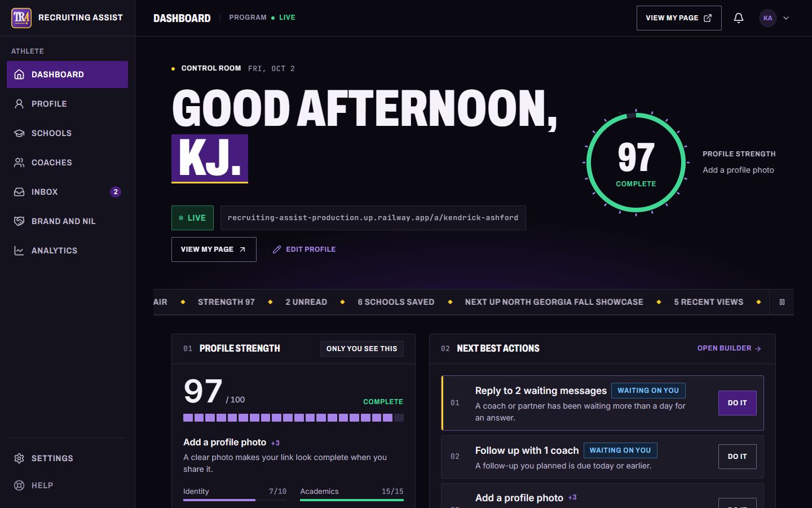Expand the account menu chevron
The width and height of the screenshot is (812, 508).
point(786,18)
